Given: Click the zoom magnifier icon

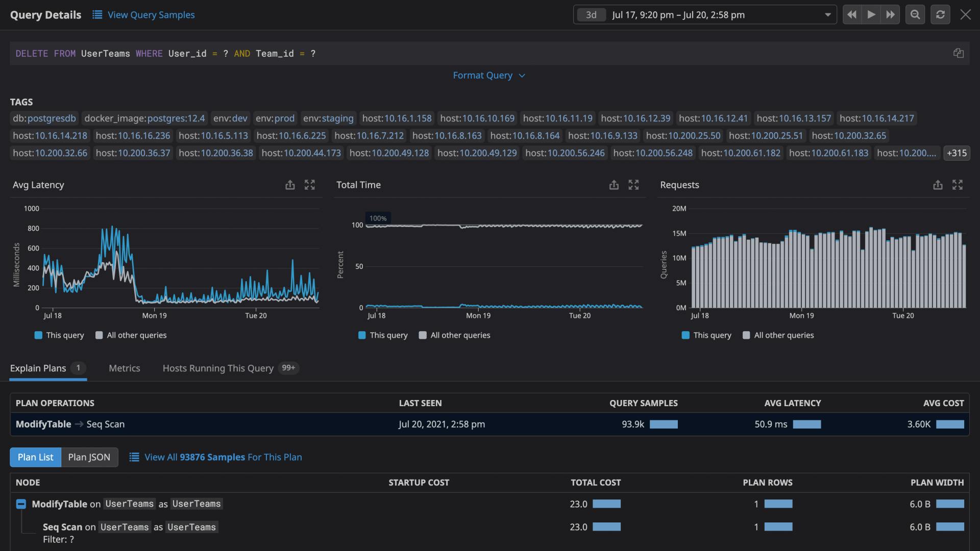Looking at the screenshot, I should (x=915, y=14).
